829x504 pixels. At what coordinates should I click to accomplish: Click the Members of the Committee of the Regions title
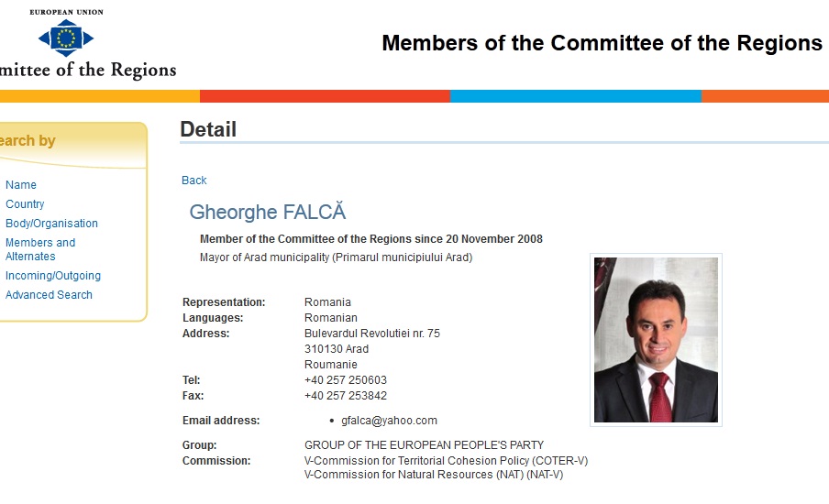click(602, 43)
